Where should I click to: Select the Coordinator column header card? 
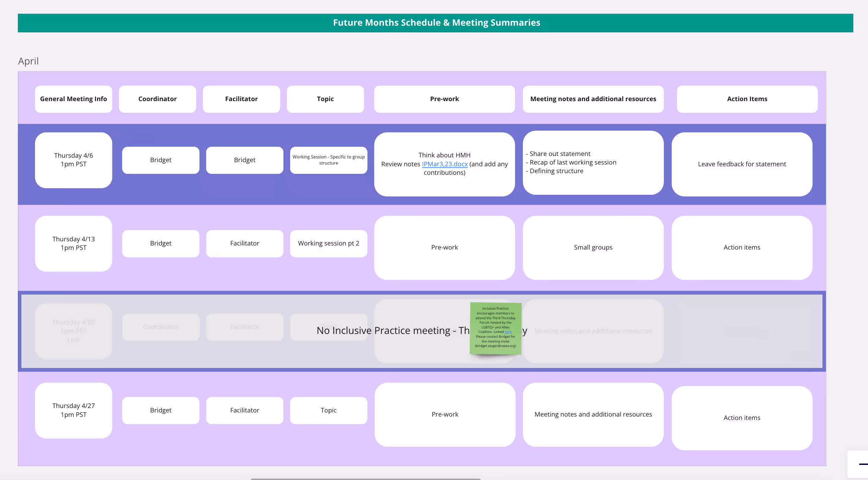(x=157, y=99)
